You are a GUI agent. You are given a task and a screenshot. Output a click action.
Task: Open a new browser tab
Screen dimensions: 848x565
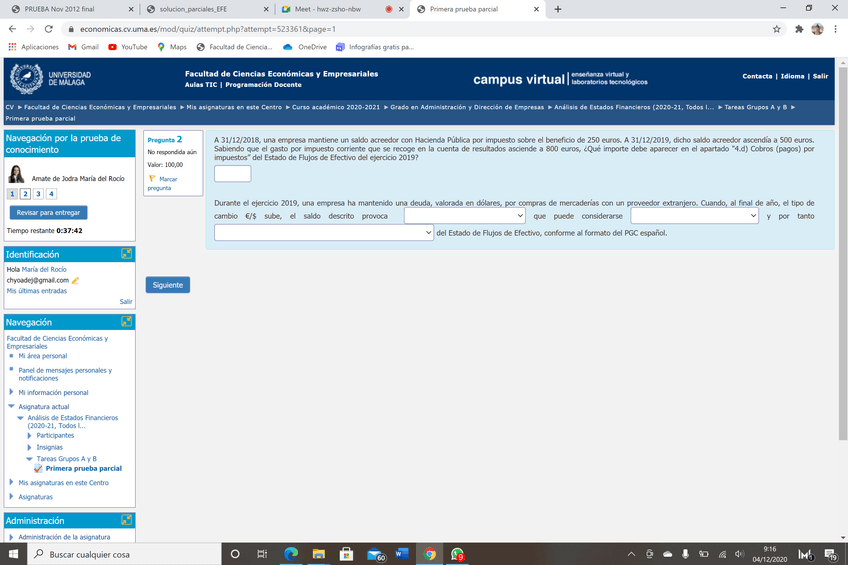(558, 9)
